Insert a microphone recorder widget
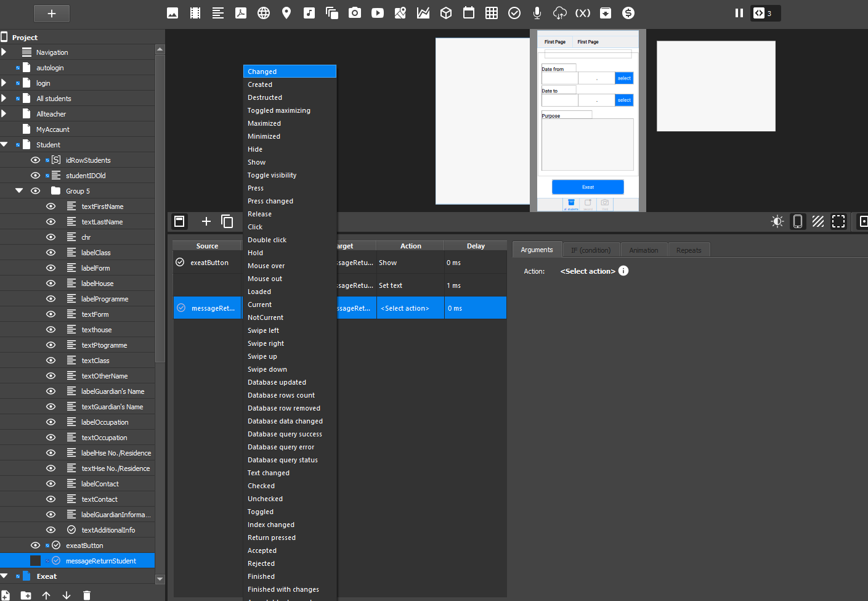 coord(537,13)
